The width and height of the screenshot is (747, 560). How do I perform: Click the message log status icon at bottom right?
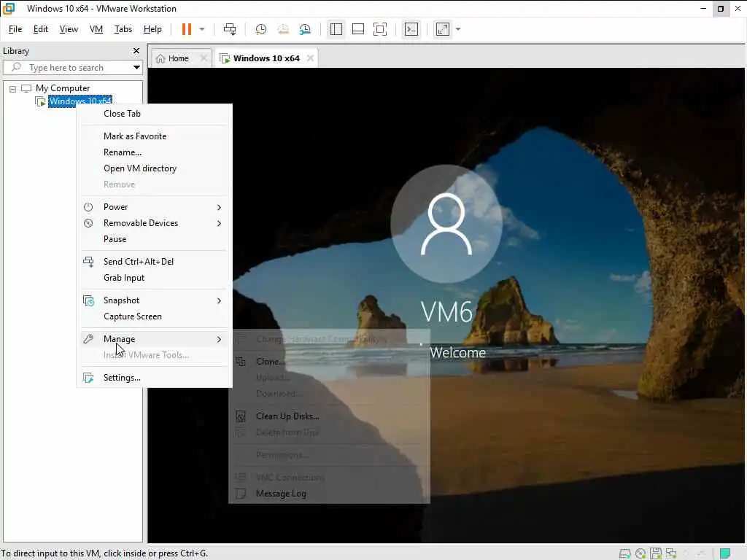(x=724, y=553)
